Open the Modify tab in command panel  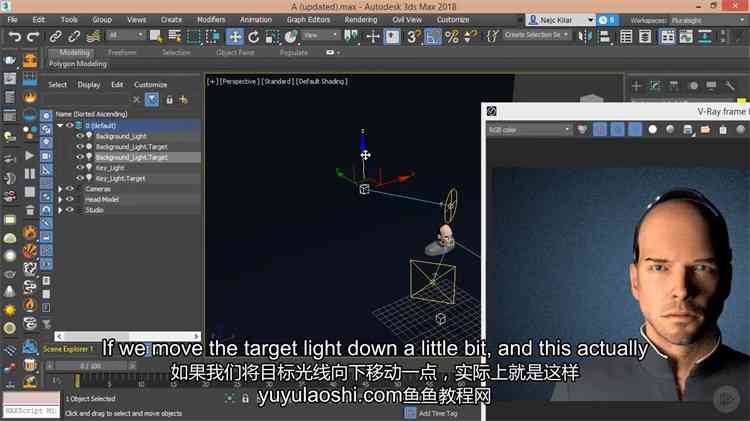click(654, 86)
